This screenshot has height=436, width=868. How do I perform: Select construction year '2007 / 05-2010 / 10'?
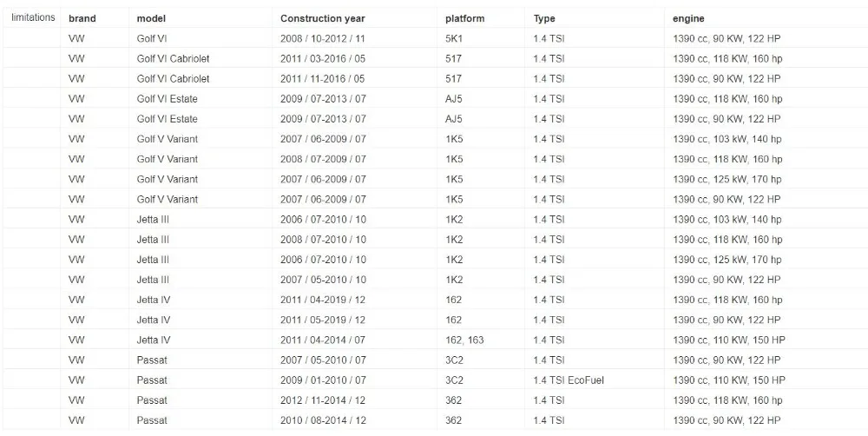[x=323, y=280]
